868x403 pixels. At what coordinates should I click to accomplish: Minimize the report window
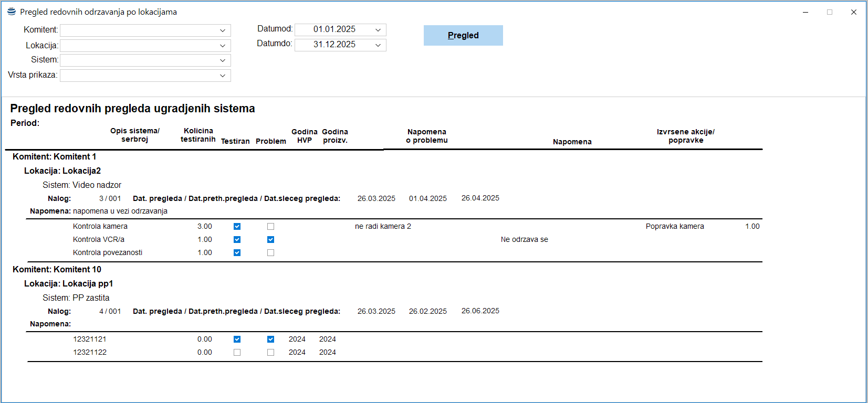[806, 12]
